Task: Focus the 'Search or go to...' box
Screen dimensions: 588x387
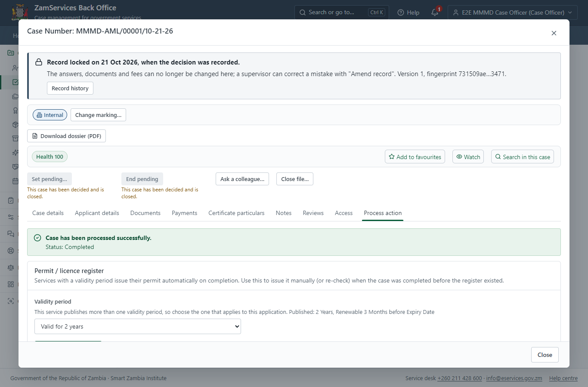Action: click(342, 12)
